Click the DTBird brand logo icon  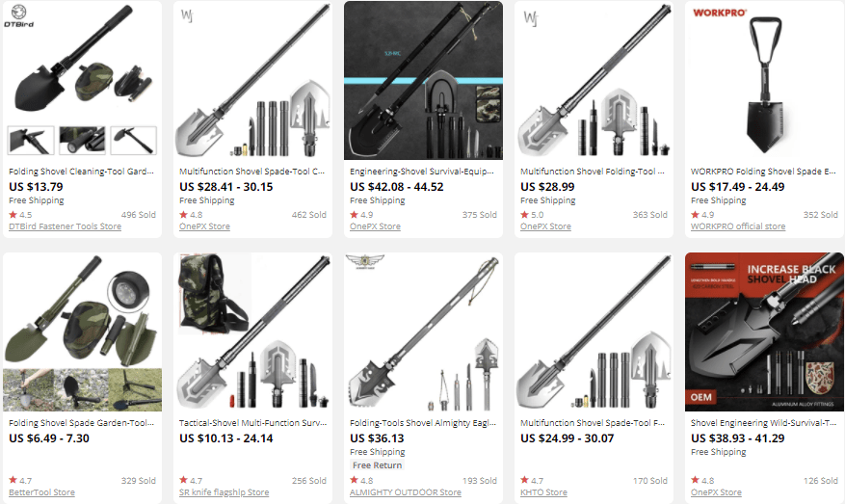pyautogui.click(x=19, y=15)
